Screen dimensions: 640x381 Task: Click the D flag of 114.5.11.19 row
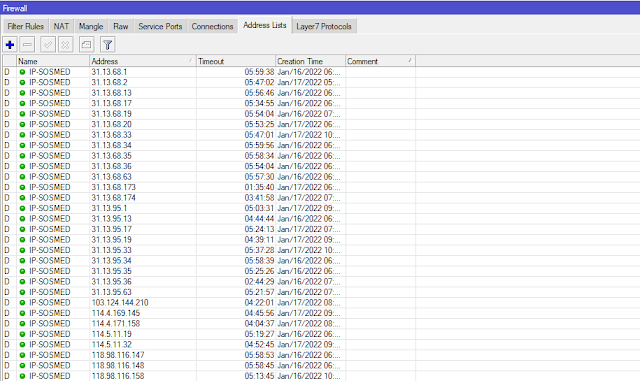[7, 334]
